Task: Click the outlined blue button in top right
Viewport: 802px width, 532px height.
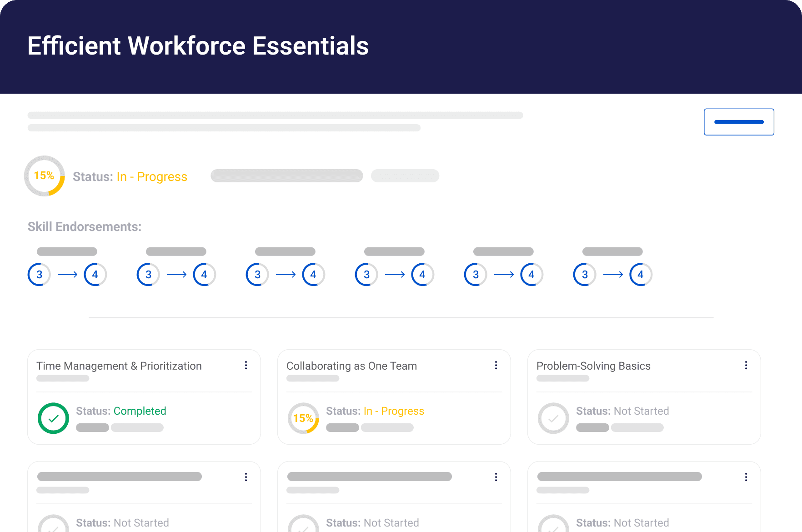Action: 739,122
